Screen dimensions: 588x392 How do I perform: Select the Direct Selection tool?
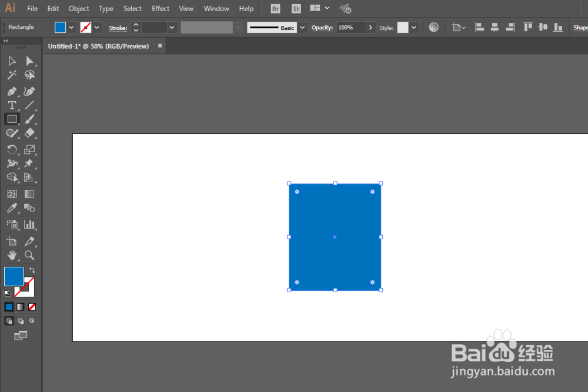click(x=29, y=61)
